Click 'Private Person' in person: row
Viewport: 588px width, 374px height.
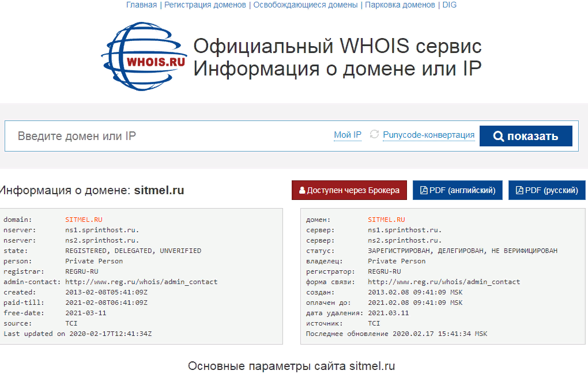94,261
